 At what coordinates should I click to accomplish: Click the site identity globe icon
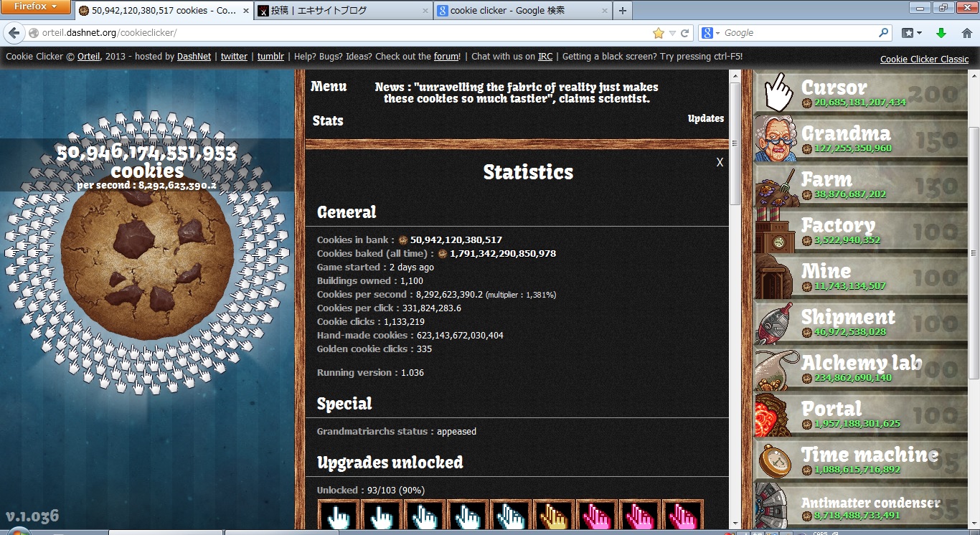coord(34,33)
